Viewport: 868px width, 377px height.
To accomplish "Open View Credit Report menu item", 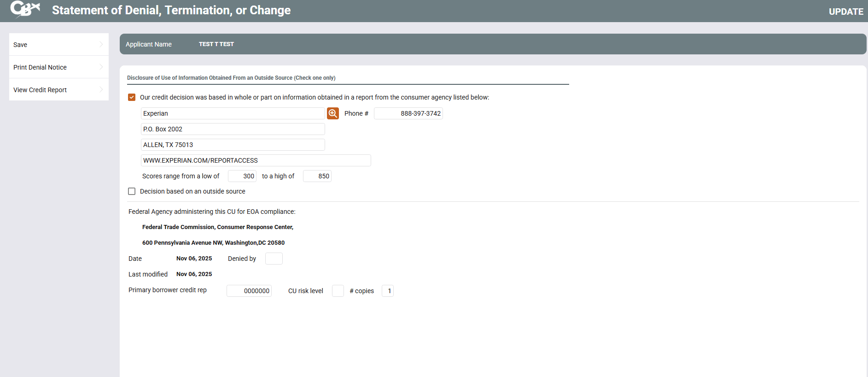I will (x=40, y=90).
